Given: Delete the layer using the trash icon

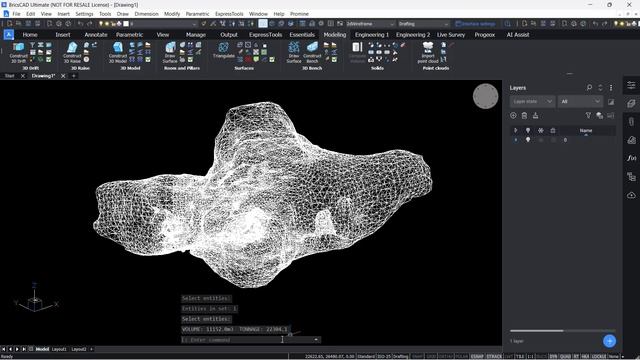Looking at the screenshot, I should click(524, 116).
